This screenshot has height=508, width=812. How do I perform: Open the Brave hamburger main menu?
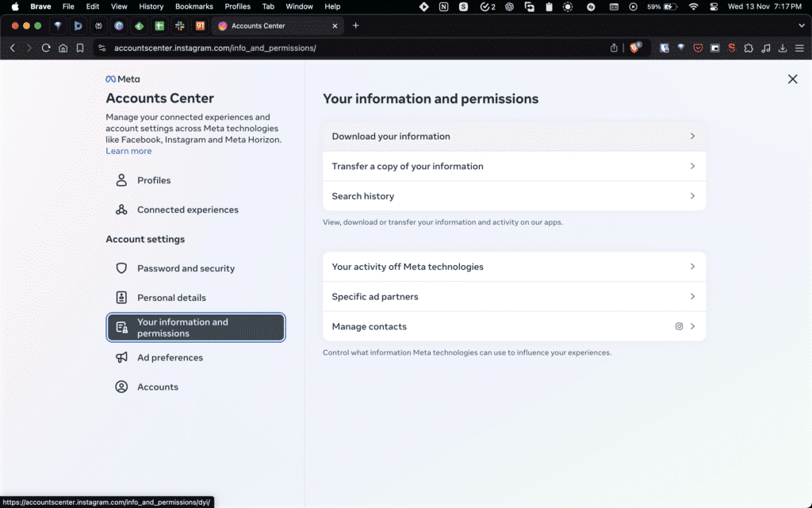(x=799, y=48)
